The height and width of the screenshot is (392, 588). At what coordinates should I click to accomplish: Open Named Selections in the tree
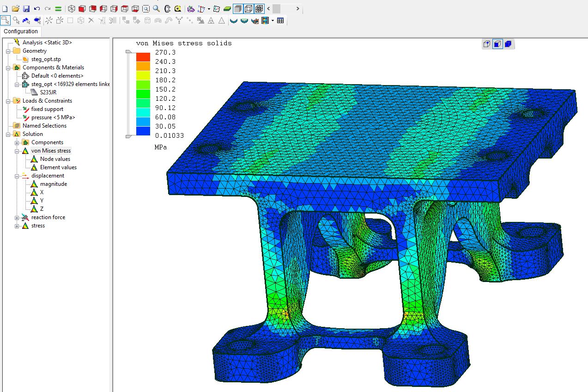[44, 126]
